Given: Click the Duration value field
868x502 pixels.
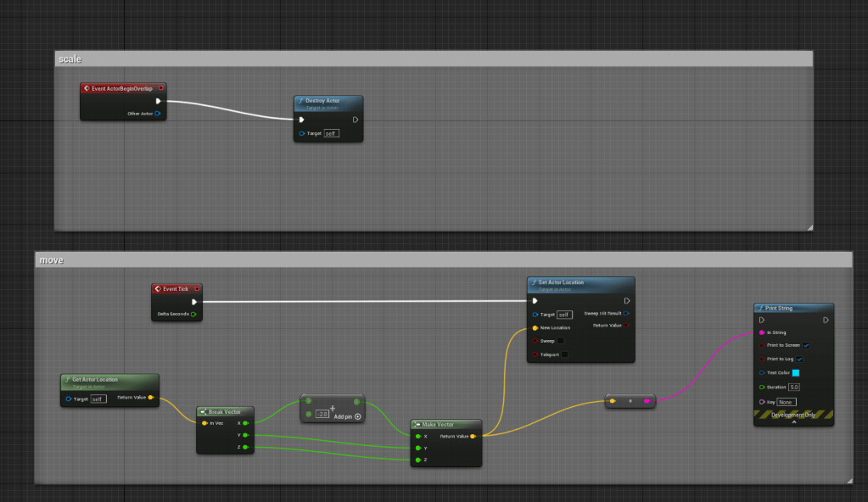Looking at the screenshot, I should pyautogui.click(x=794, y=387).
